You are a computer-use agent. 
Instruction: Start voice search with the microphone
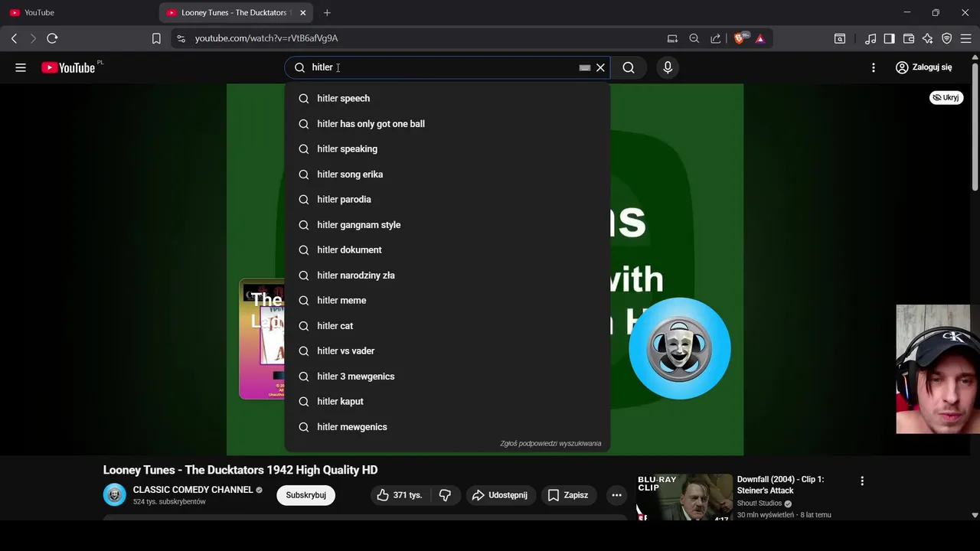click(668, 67)
